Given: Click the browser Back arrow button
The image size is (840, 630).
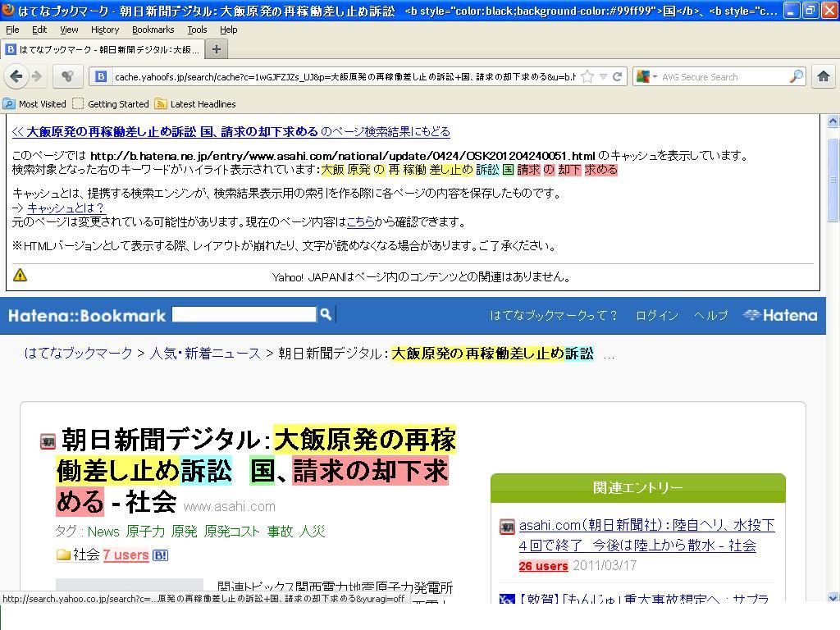Looking at the screenshot, I should (16, 76).
